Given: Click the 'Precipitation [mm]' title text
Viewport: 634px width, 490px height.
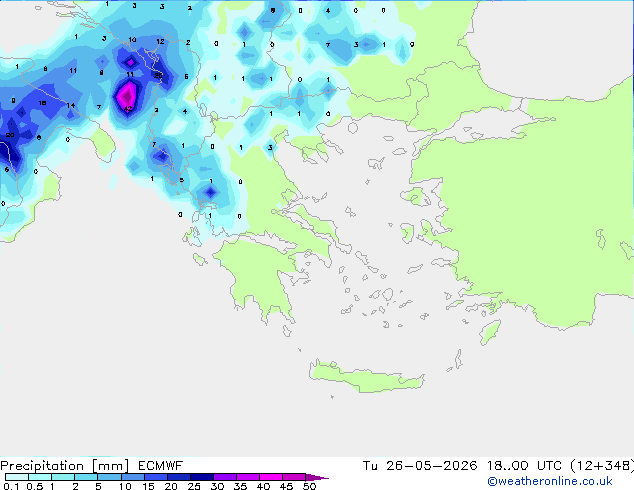Looking at the screenshot, I should click(64, 466).
